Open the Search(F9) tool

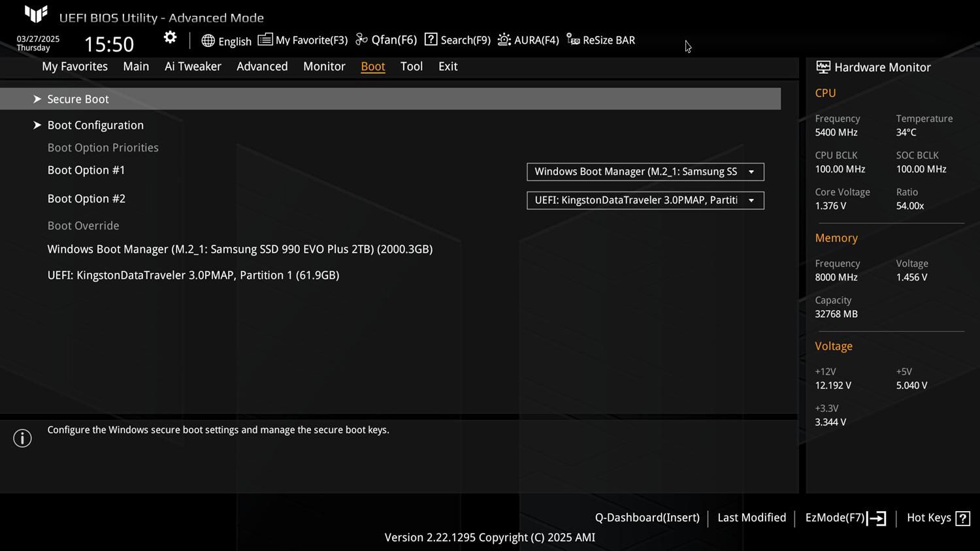[x=457, y=40]
